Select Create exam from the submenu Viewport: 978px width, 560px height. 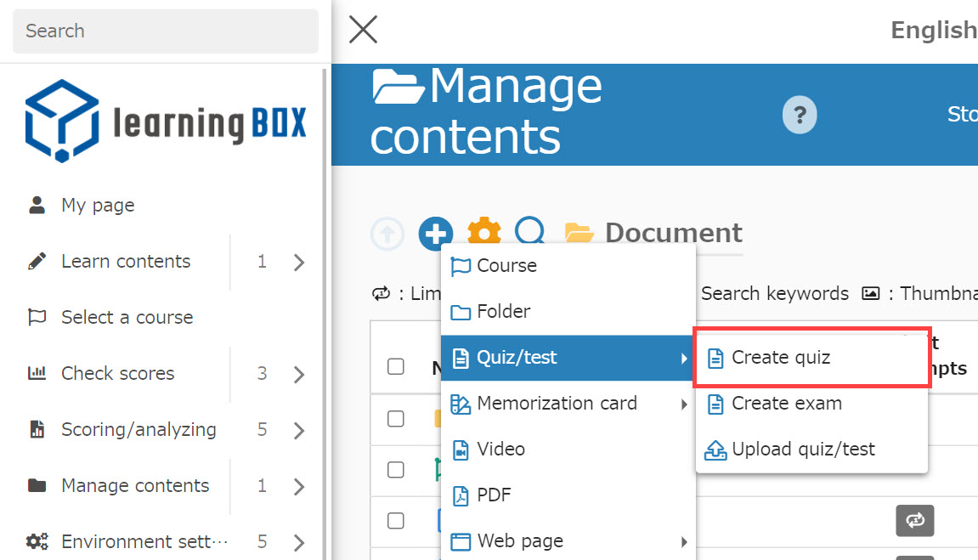pyautogui.click(x=786, y=404)
